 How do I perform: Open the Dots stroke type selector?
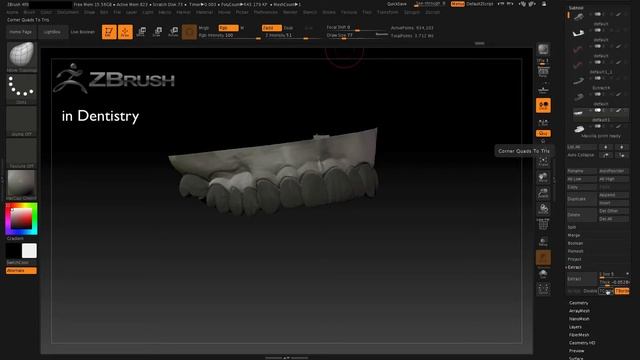pyautogui.click(x=21, y=89)
